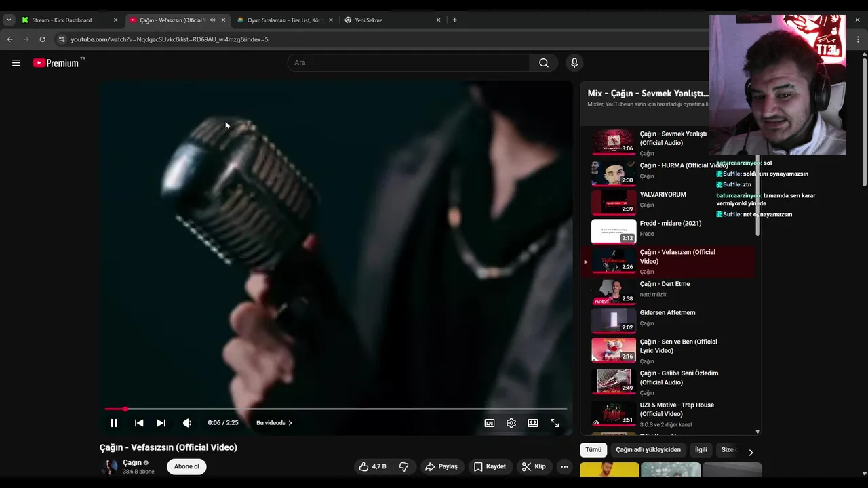868x488 pixels.
Task: Skip to previous video in mix
Action: (139, 423)
